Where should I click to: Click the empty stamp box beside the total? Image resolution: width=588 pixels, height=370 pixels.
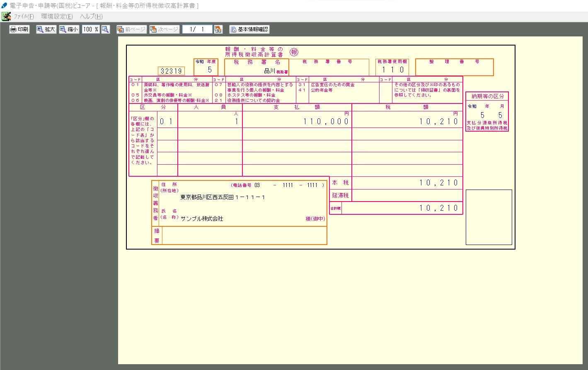pyautogui.click(x=489, y=217)
